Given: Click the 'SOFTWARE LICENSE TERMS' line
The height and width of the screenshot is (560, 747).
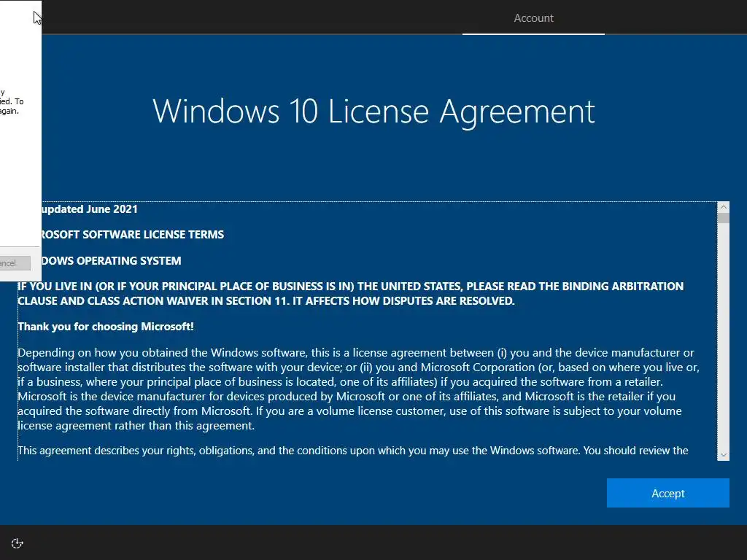Looking at the screenshot, I should click(x=133, y=234).
